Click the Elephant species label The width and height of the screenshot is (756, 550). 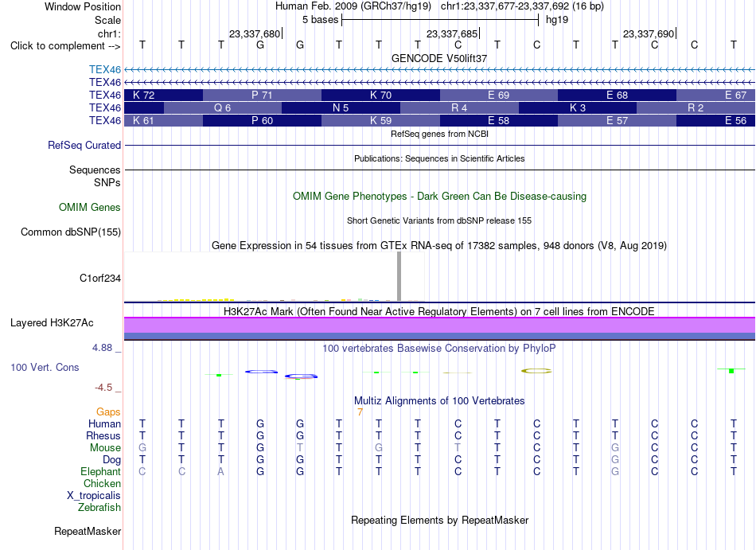click(x=101, y=471)
